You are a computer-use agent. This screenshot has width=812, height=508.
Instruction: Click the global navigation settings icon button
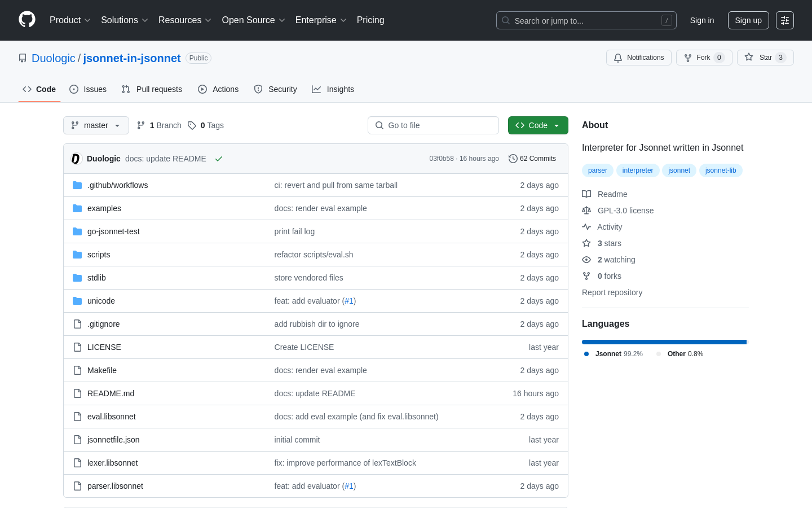click(785, 20)
